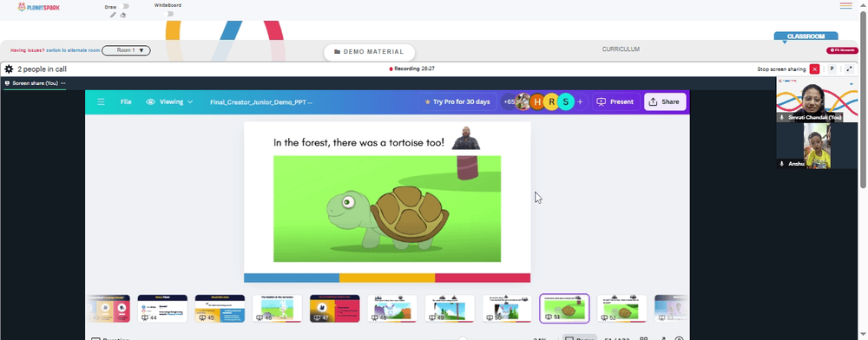Select slide thumbnail 47
This screenshot has height=340, width=868.
point(335,309)
